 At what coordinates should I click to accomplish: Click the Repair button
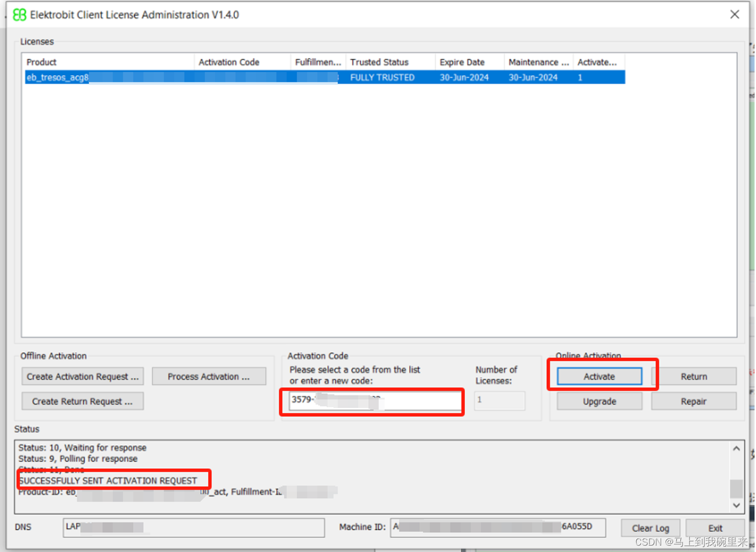pos(694,401)
